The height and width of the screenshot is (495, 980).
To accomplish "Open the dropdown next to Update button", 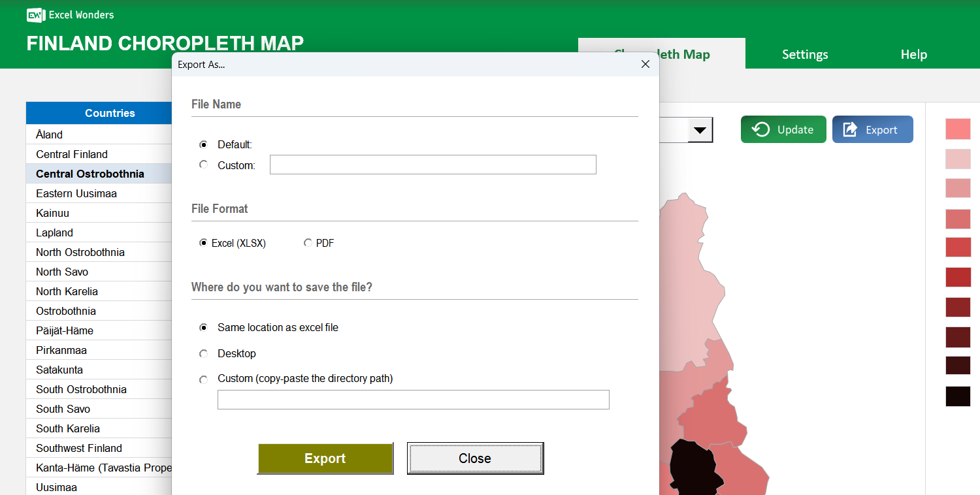I will [700, 129].
